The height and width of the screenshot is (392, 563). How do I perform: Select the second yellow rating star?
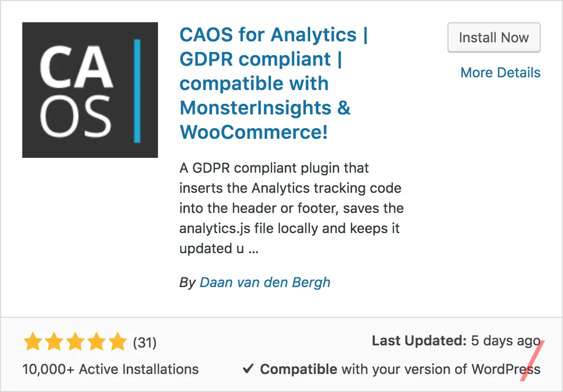pyautogui.click(x=55, y=343)
